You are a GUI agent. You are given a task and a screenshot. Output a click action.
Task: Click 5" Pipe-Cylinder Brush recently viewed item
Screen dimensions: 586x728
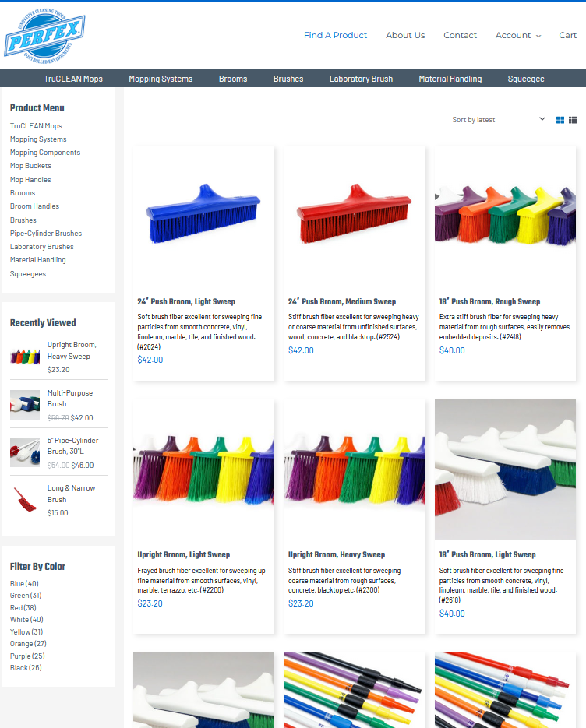(72, 445)
